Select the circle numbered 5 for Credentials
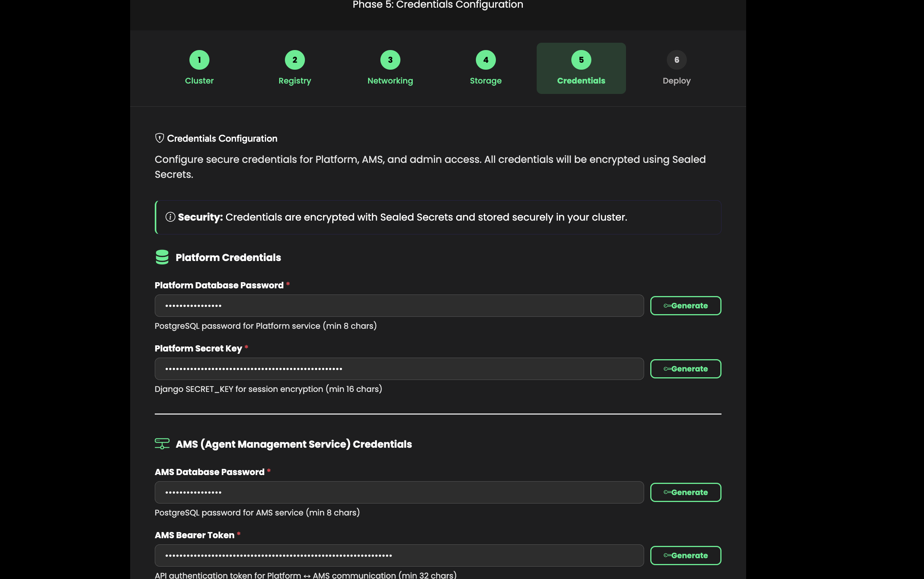924x579 pixels. (581, 59)
